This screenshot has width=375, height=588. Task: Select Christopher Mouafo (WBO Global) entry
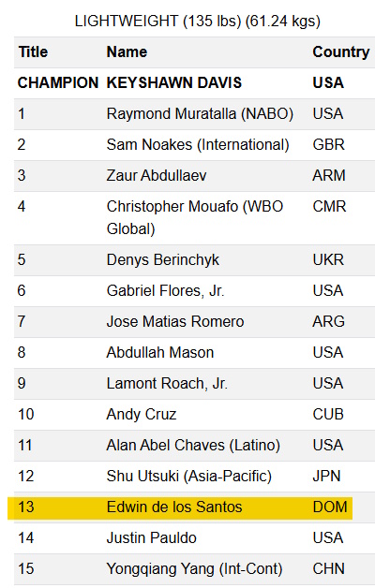[195, 217]
